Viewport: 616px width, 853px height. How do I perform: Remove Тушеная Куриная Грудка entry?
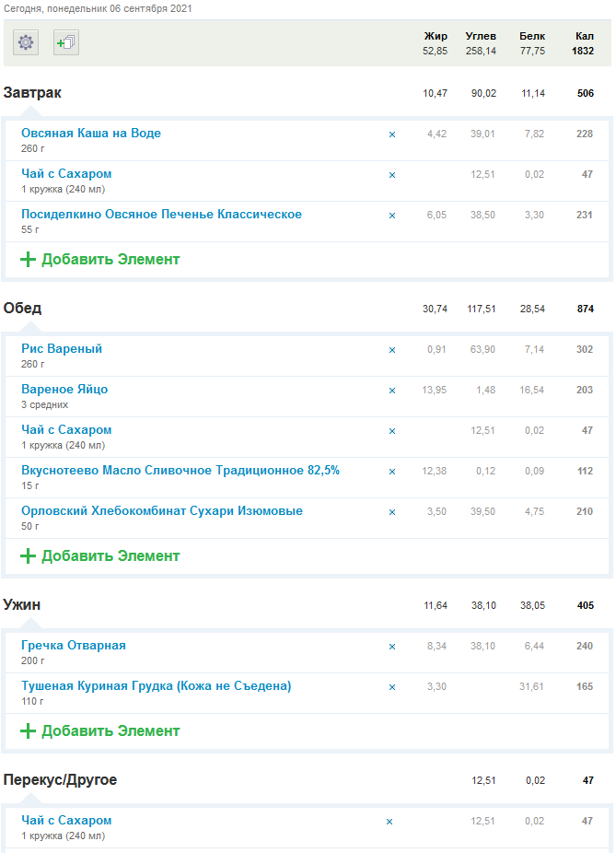point(391,687)
